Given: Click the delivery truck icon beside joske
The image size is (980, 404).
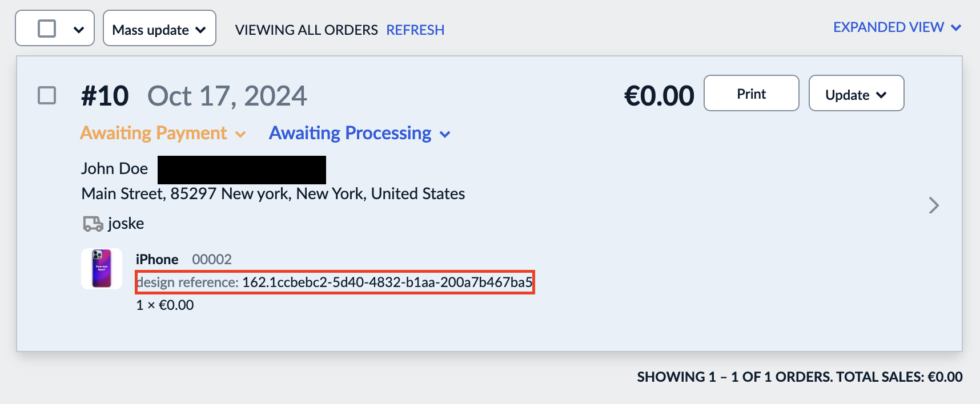Looking at the screenshot, I should (x=93, y=224).
